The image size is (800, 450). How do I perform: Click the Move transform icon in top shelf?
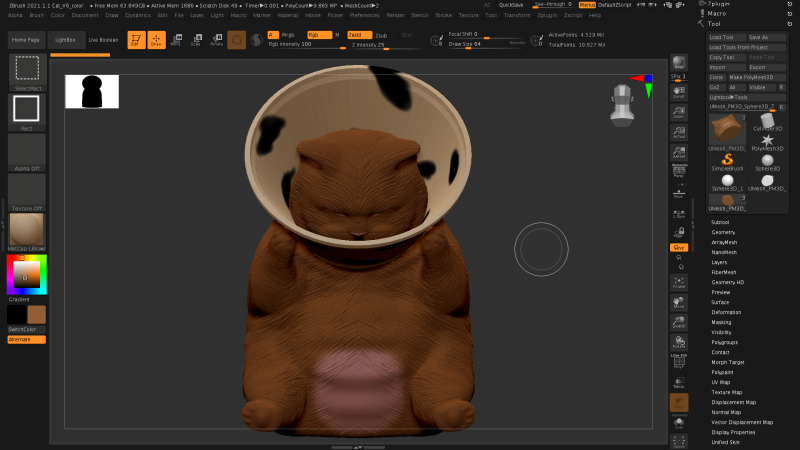[176, 39]
